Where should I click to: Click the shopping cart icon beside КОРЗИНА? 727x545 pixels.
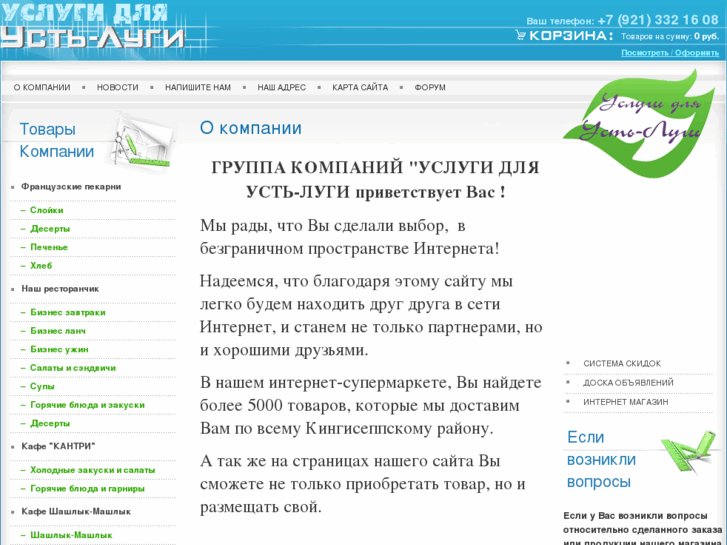click(x=520, y=35)
